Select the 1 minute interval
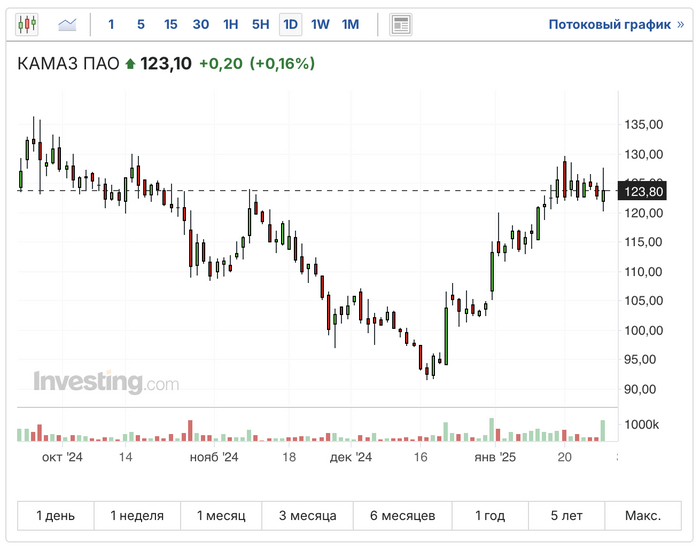 pyautogui.click(x=111, y=24)
